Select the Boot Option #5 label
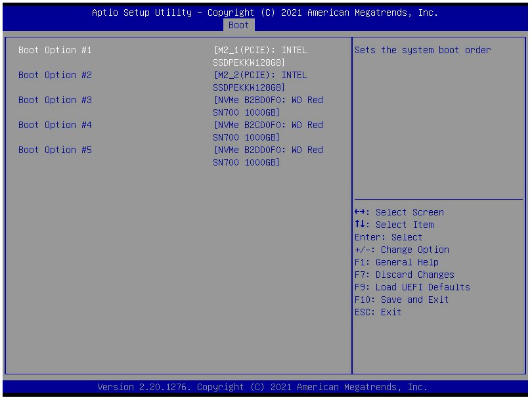Image resolution: width=532 pixels, height=402 pixels. pyautogui.click(x=55, y=150)
